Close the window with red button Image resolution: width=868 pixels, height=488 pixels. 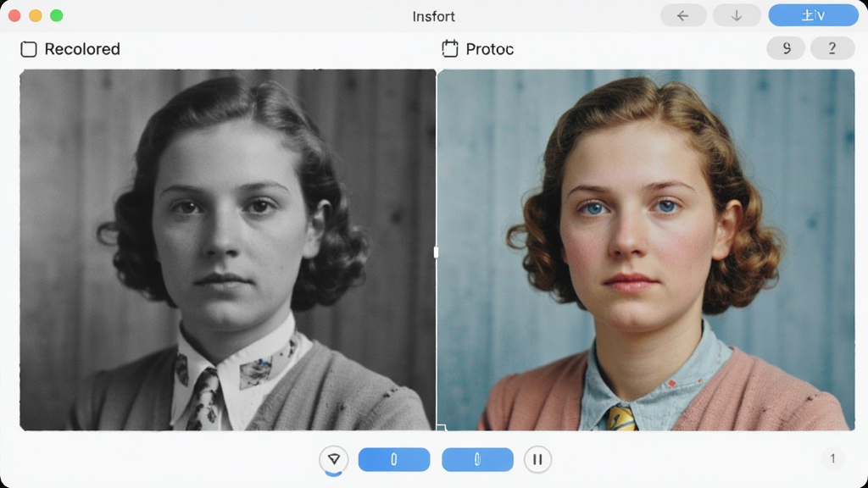[x=15, y=15]
